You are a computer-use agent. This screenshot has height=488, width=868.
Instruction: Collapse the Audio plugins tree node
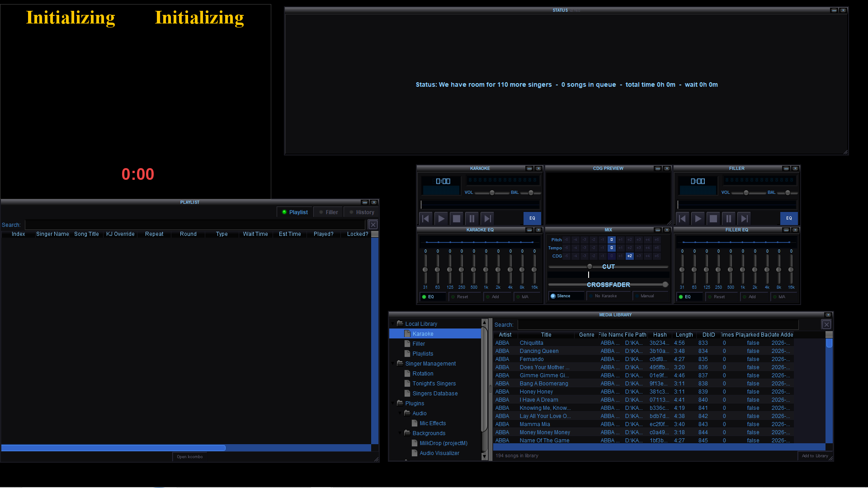pos(400,413)
